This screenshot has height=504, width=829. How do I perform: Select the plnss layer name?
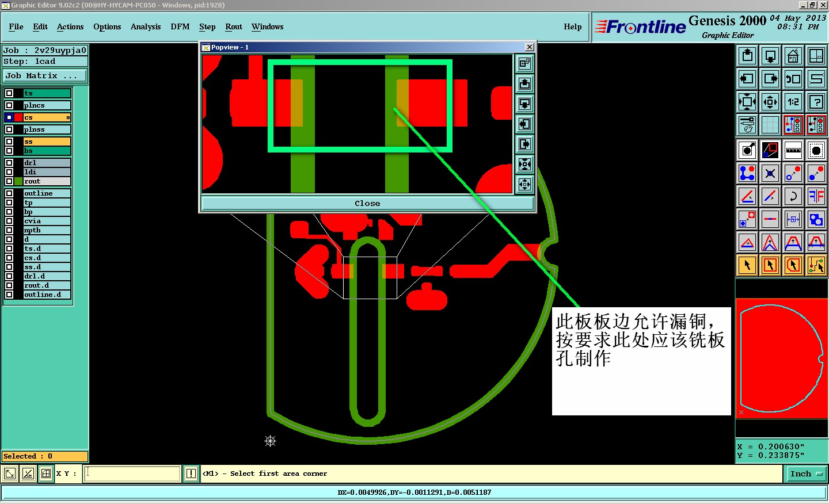click(x=47, y=129)
